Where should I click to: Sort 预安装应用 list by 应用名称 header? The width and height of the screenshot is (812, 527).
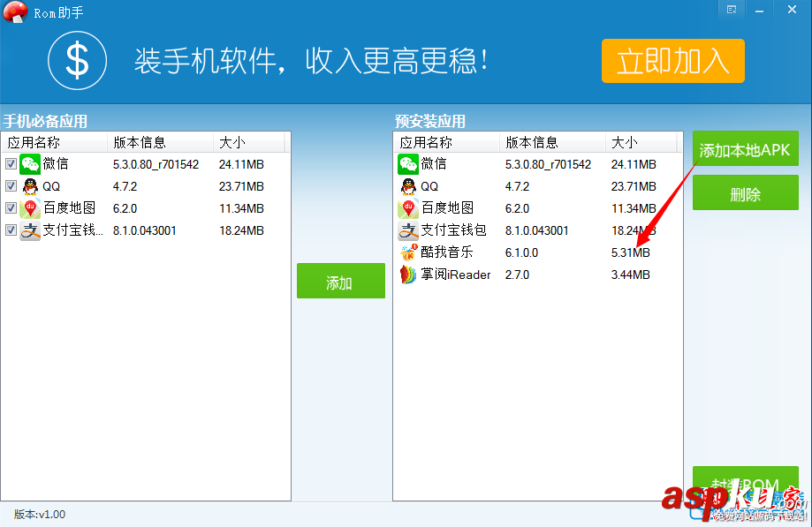point(446,142)
